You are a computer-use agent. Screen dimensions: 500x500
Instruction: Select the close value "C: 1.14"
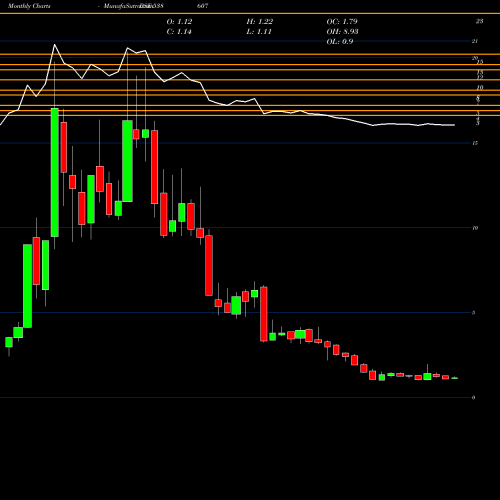click(179, 32)
